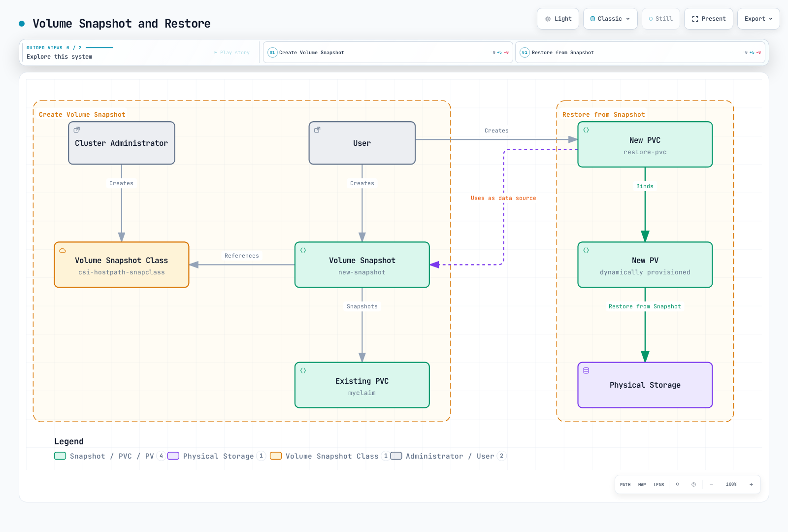
Task: Click the 'References' edge label
Action: (x=241, y=256)
